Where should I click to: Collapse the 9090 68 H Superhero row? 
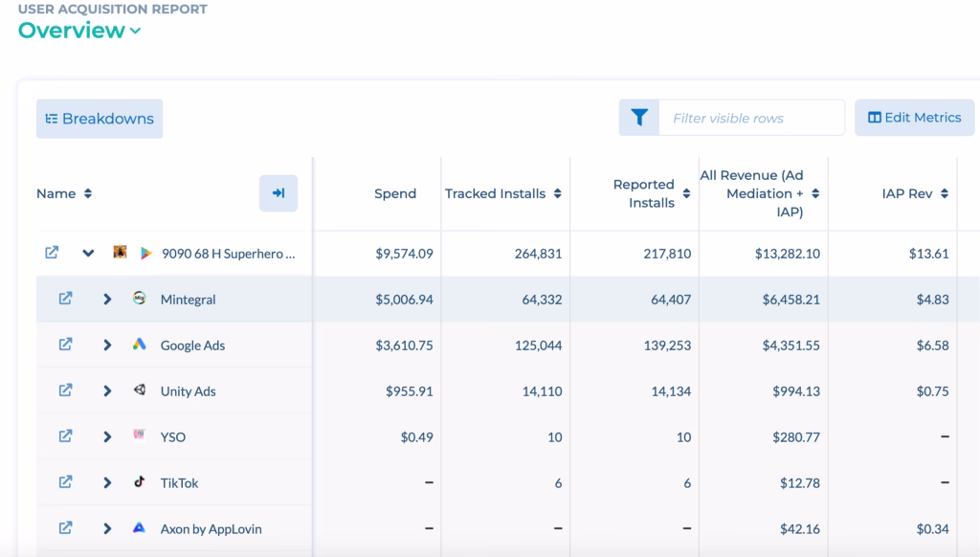pos(88,254)
